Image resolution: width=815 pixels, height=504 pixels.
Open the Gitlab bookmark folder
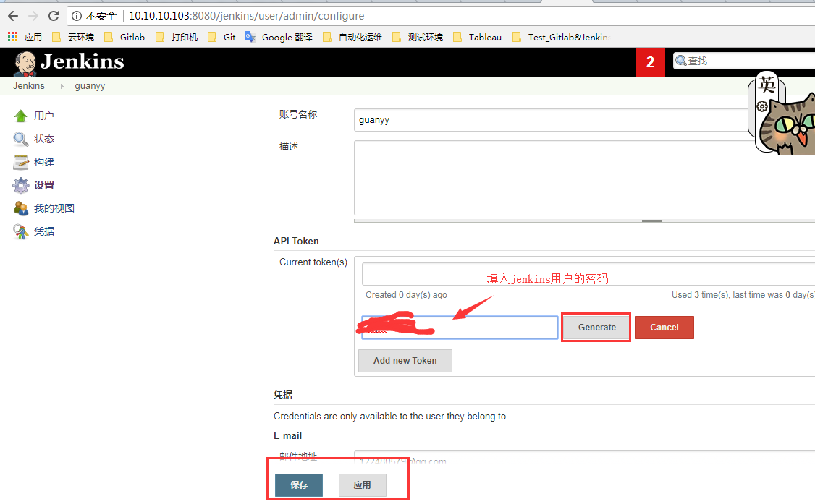[124, 37]
